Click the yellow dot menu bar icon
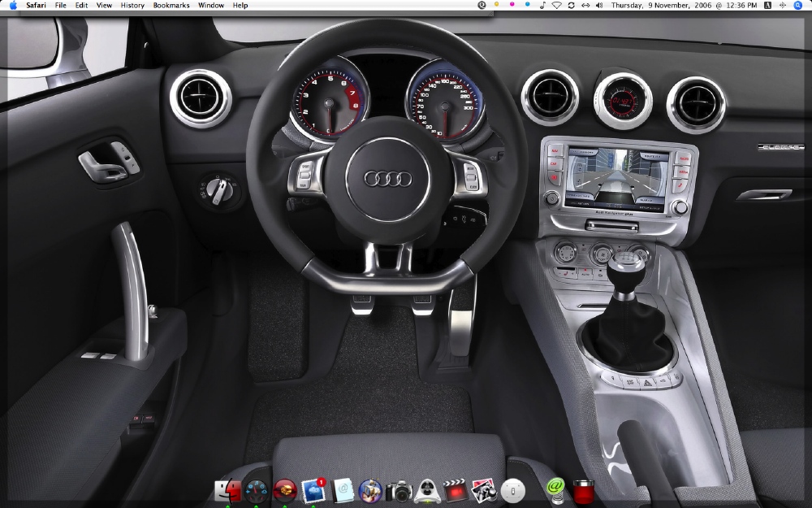The width and height of the screenshot is (812, 508). (497, 4)
